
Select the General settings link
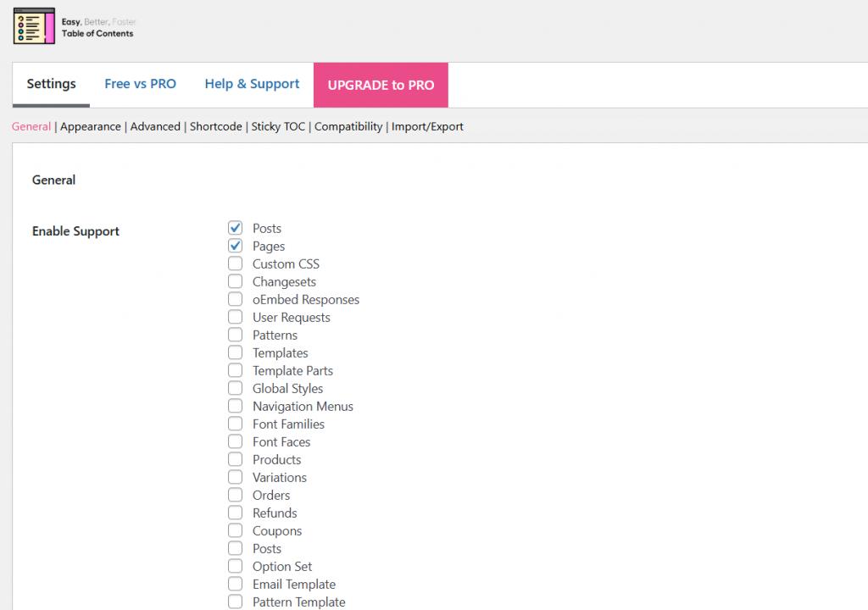coord(31,125)
